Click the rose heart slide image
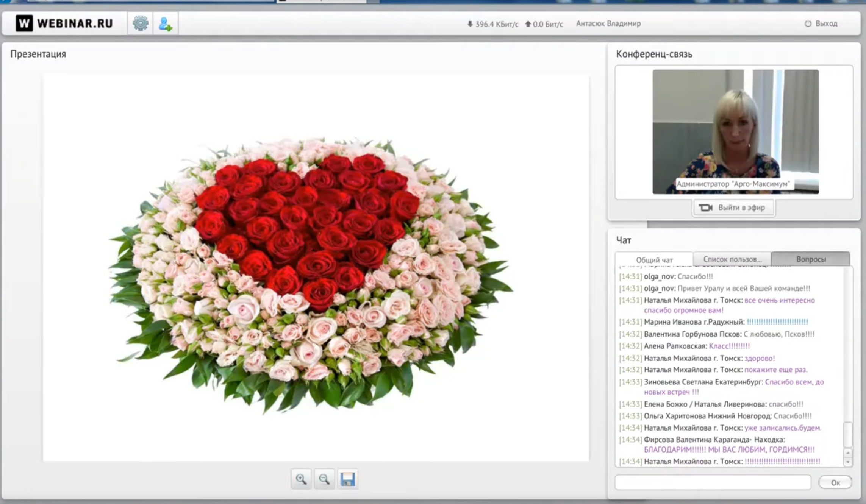 [311, 273]
